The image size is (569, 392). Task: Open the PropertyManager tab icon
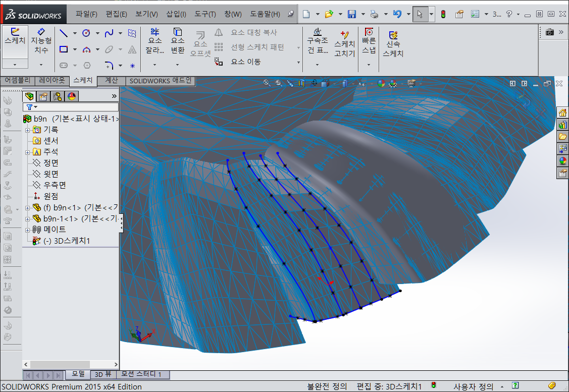(x=43, y=96)
